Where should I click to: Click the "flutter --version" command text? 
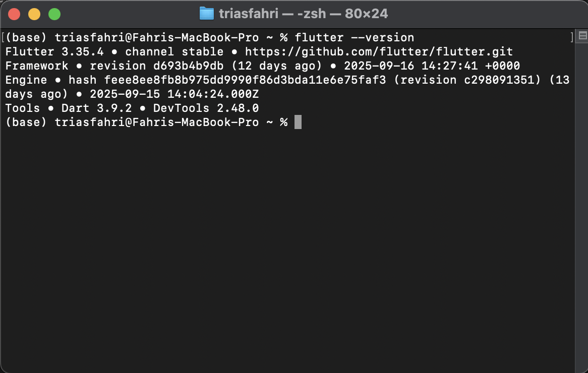coord(355,38)
